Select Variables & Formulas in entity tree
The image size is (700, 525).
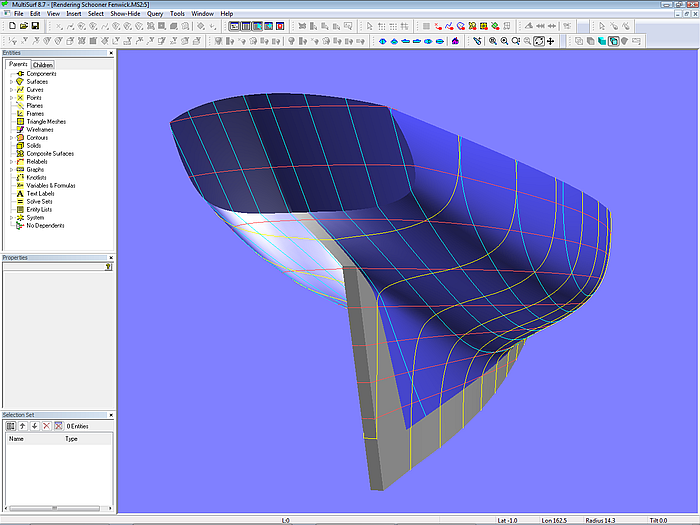point(50,185)
